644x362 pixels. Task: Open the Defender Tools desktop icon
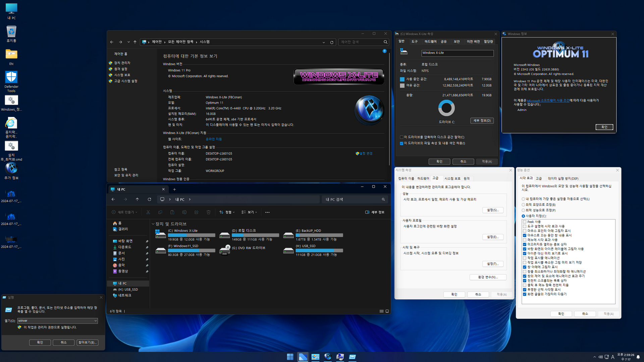tap(11, 77)
